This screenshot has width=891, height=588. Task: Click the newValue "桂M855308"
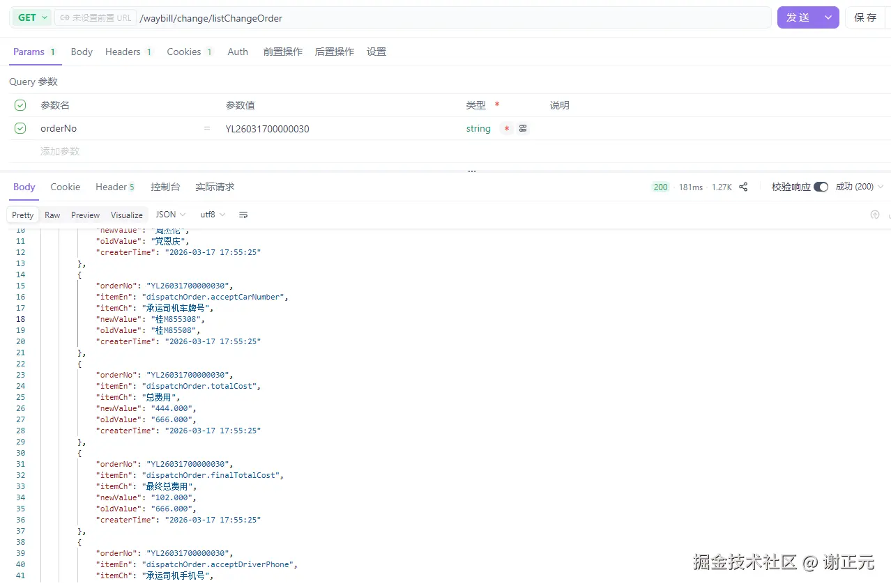coord(176,319)
